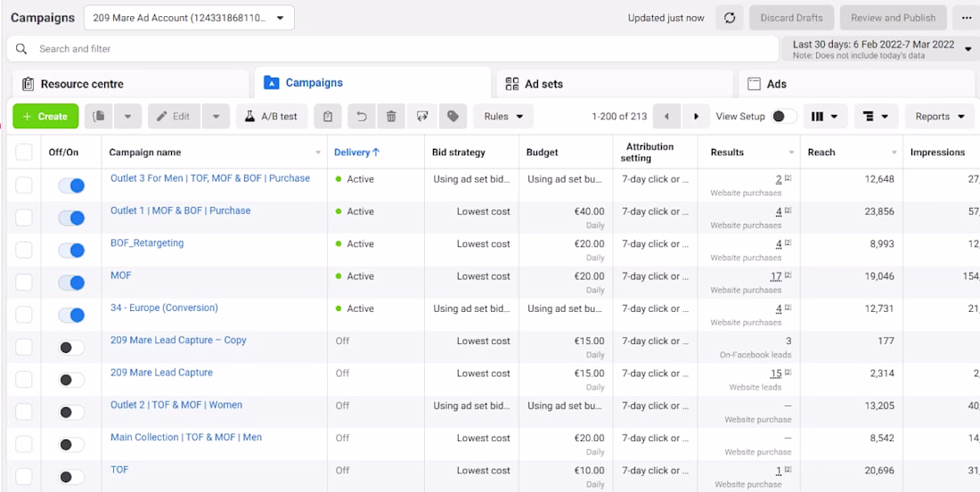Go to next page of campaigns
Image resolution: width=980 pixels, height=492 pixels.
(x=696, y=116)
